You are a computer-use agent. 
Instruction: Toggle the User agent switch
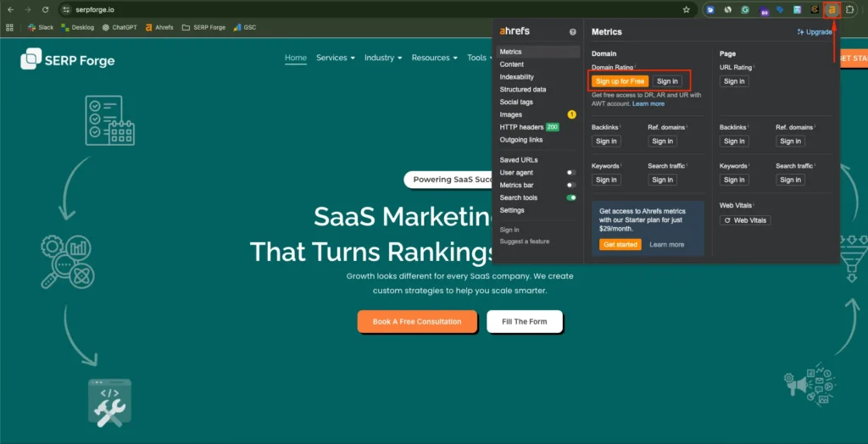pos(570,173)
